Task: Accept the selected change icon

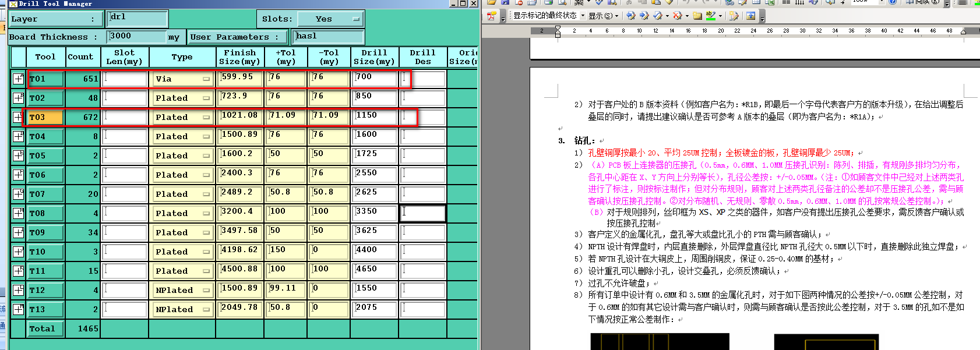Action: click(658, 16)
